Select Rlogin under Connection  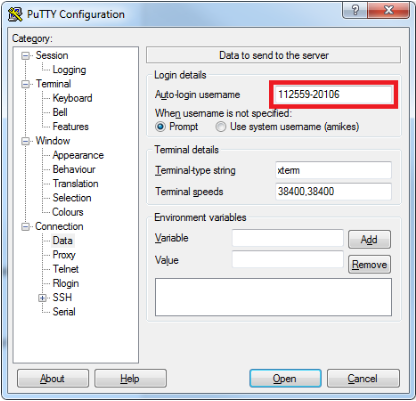pos(66,283)
